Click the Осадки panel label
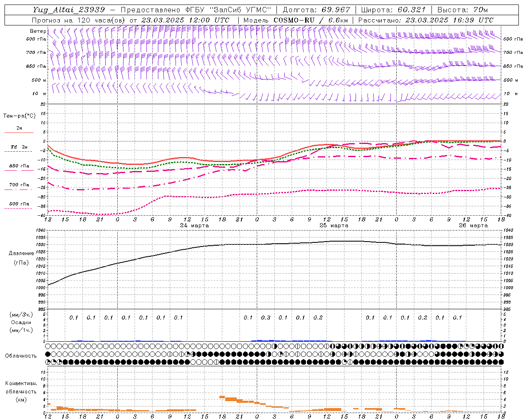 click(x=21, y=322)
